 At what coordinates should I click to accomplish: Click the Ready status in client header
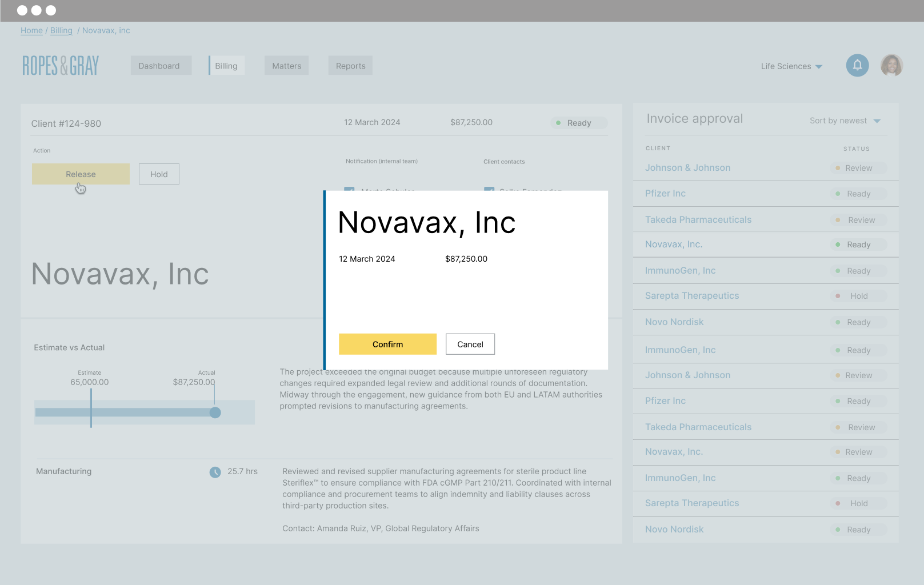578,123
